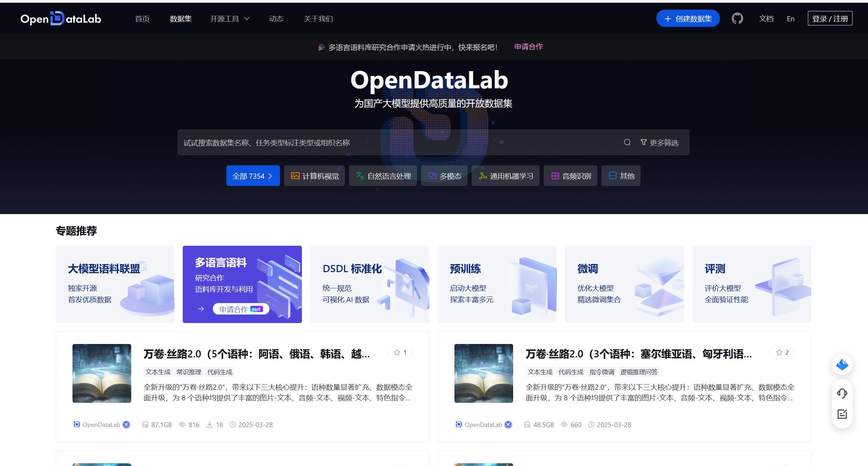Image resolution: width=868 pixels, height=466 pixels.
Task: Open 评测 topic card
Action: click(752, 284)
